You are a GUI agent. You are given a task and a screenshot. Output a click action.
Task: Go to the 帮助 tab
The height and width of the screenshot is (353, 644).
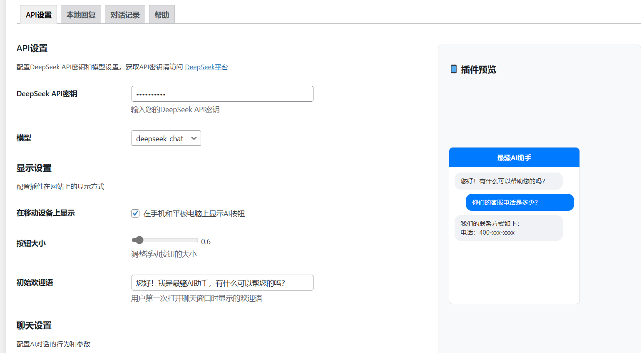coord(162,15)
